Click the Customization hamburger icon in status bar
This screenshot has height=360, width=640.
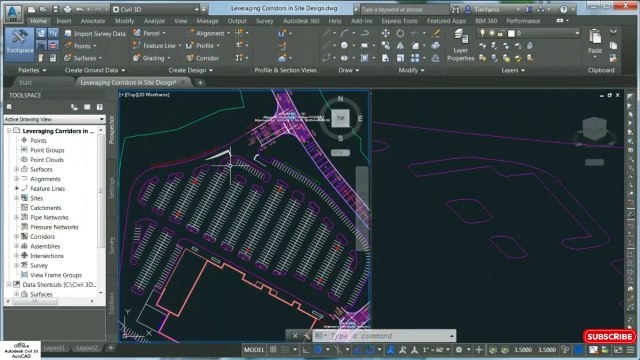tap(631, 350)
